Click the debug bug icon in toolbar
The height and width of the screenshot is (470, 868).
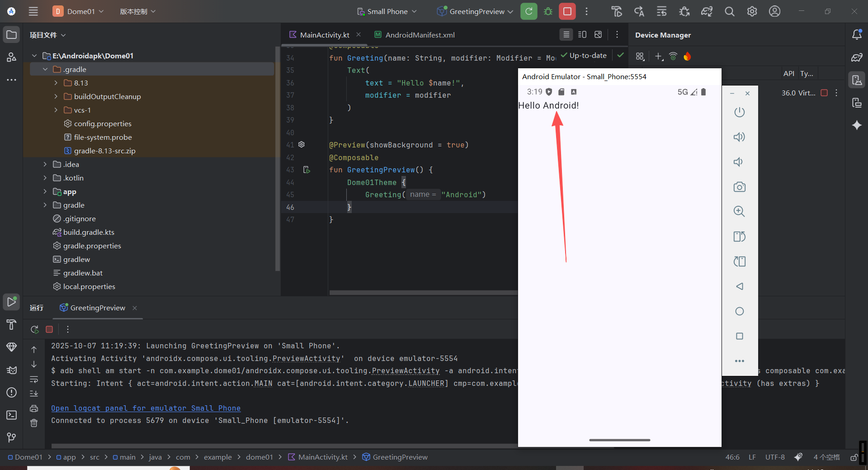pyautogui.click(x=548, y=11)
